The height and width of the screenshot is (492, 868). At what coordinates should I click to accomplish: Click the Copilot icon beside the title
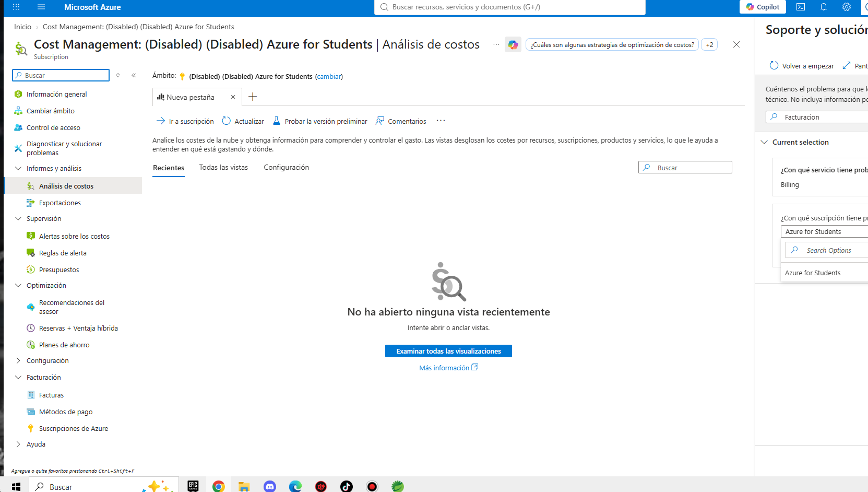pyautogui.click(x=513, y=45)
